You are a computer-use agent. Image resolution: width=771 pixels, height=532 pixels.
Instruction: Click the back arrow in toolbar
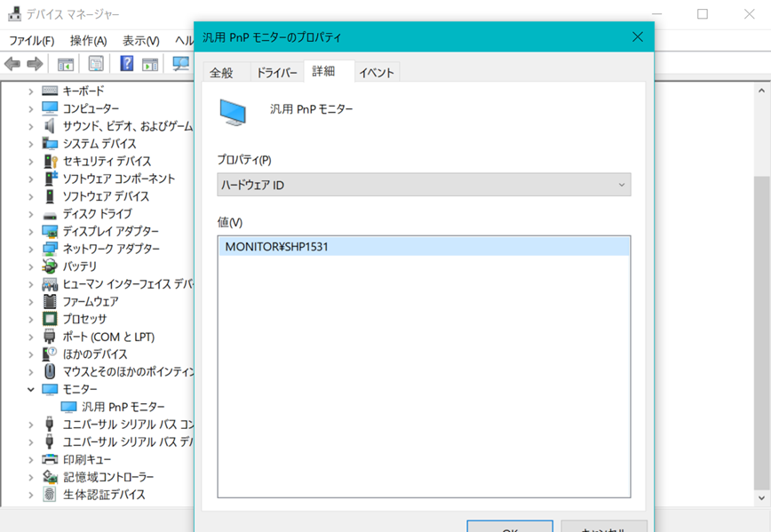[12, 64]
